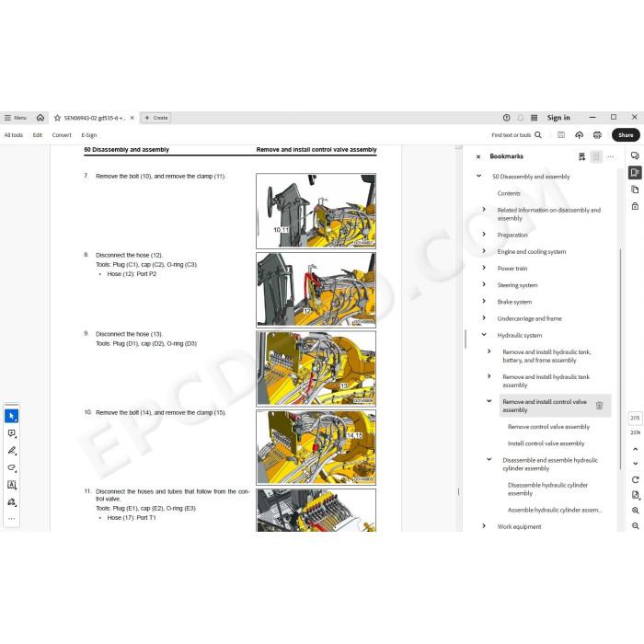Open Install control valve assembly bookmark

tap(546, 443)
